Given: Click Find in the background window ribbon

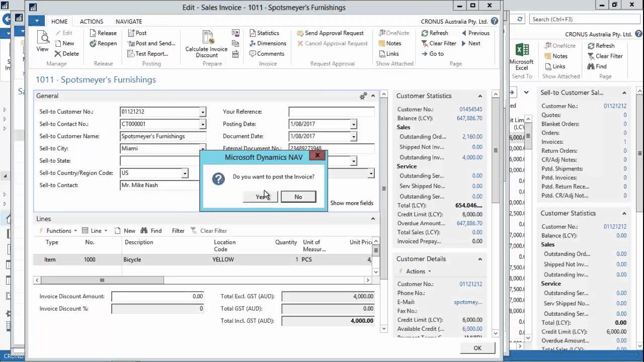Looking at the screenshot, I should point(597,66).
